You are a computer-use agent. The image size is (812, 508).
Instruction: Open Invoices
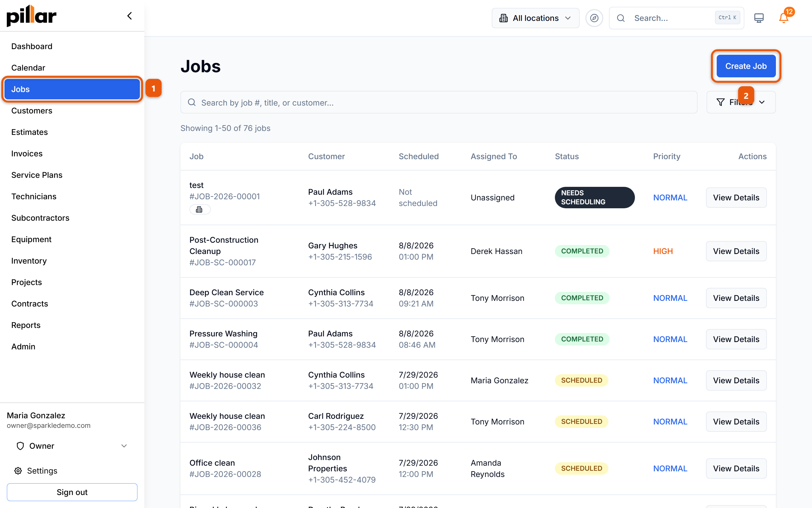click(x=27, y=154)
